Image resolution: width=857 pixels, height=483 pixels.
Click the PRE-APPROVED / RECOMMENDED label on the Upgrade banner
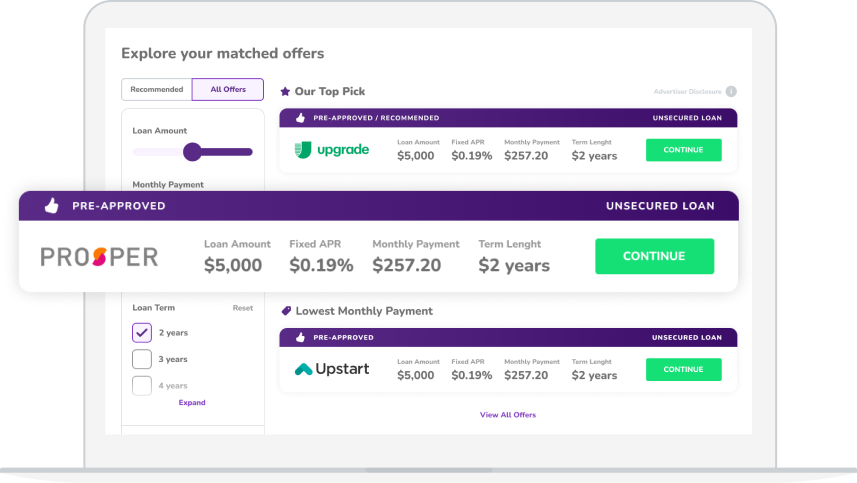tap(376, 118)
